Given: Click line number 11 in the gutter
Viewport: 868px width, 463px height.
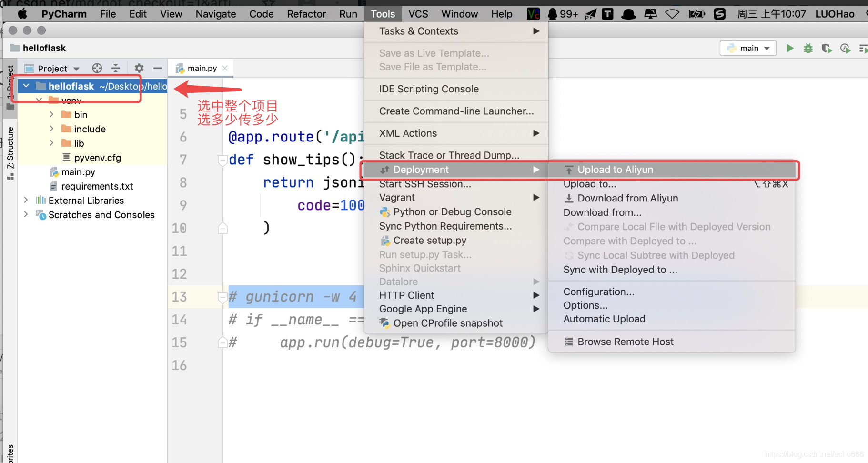Looking at the screenshot, I should click(179, 251).
